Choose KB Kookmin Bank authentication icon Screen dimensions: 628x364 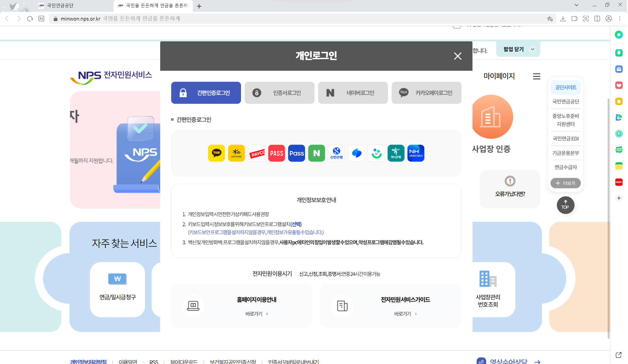[236, 153]
